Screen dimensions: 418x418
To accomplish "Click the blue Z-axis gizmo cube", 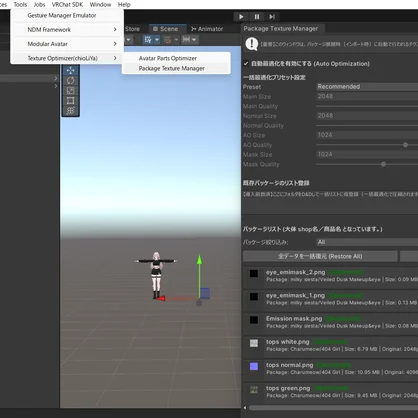I will click(x=205, y=293).
